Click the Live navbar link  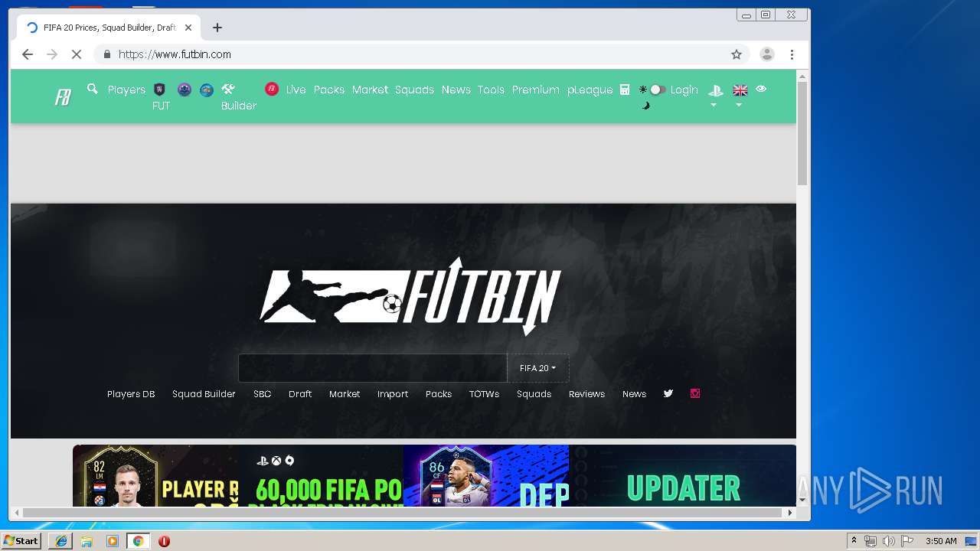pos(296,90)
